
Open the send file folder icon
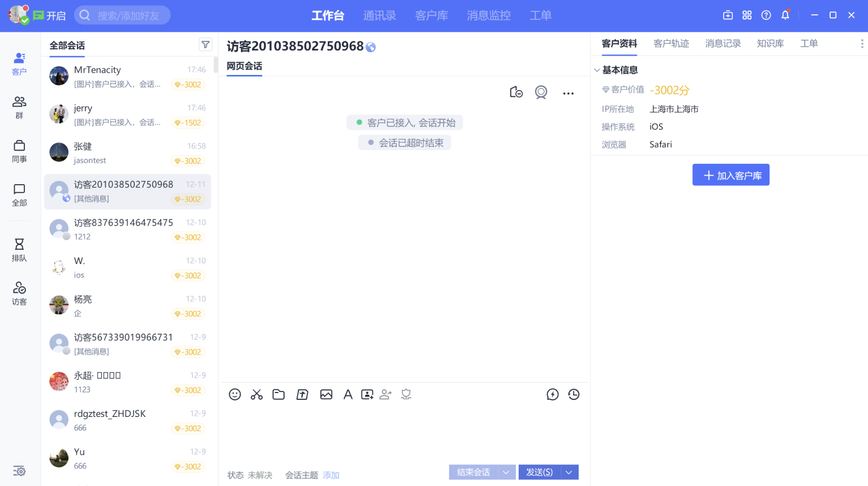click(279, 395)
